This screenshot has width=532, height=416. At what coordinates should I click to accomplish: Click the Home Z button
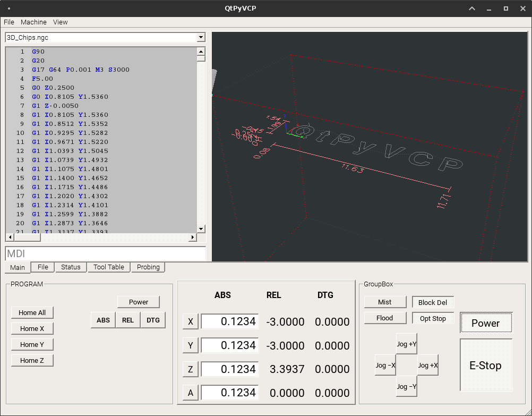coord(32,361)
